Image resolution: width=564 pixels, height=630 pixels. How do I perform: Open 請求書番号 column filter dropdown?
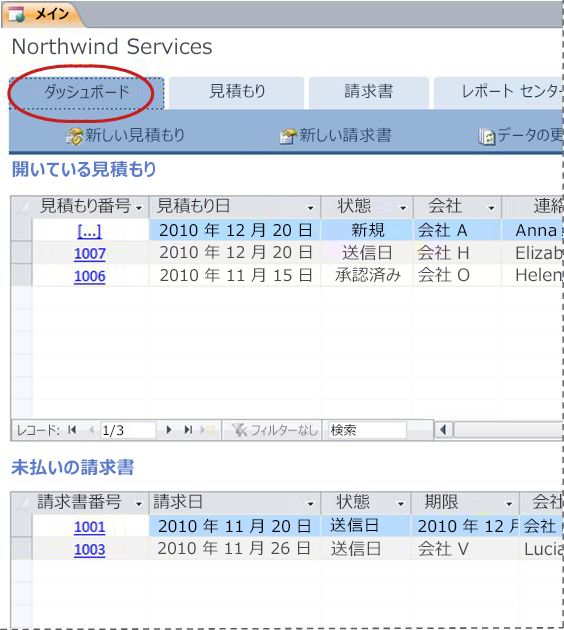tap(139, 504)
